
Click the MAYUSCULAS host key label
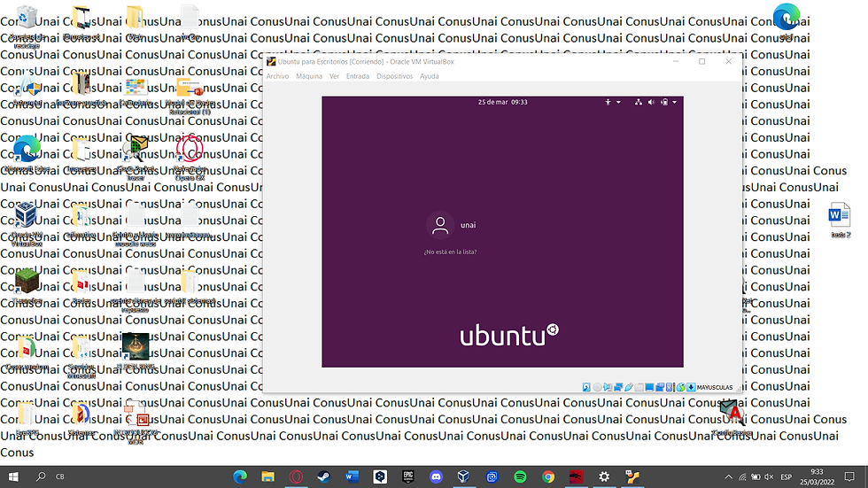tap(715, 387)
